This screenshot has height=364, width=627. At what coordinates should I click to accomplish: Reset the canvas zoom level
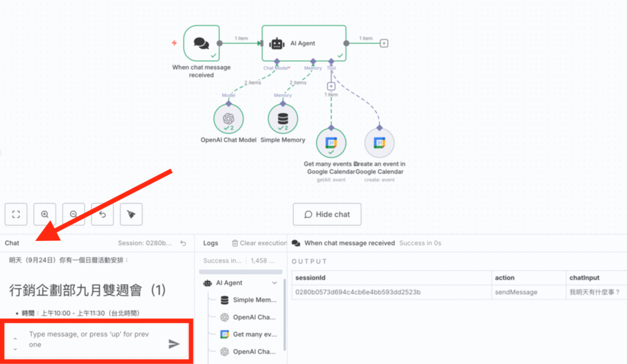coord(102,214)
